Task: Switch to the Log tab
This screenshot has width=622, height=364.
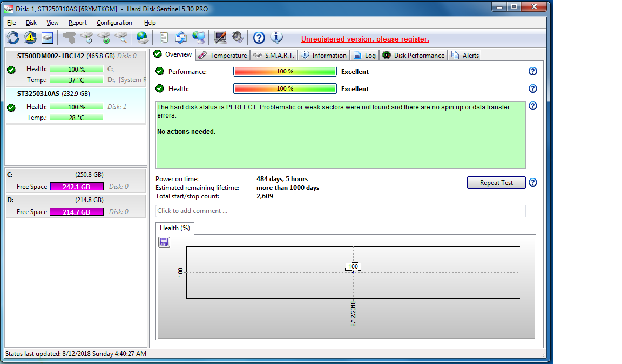Action: click(364, 56)
